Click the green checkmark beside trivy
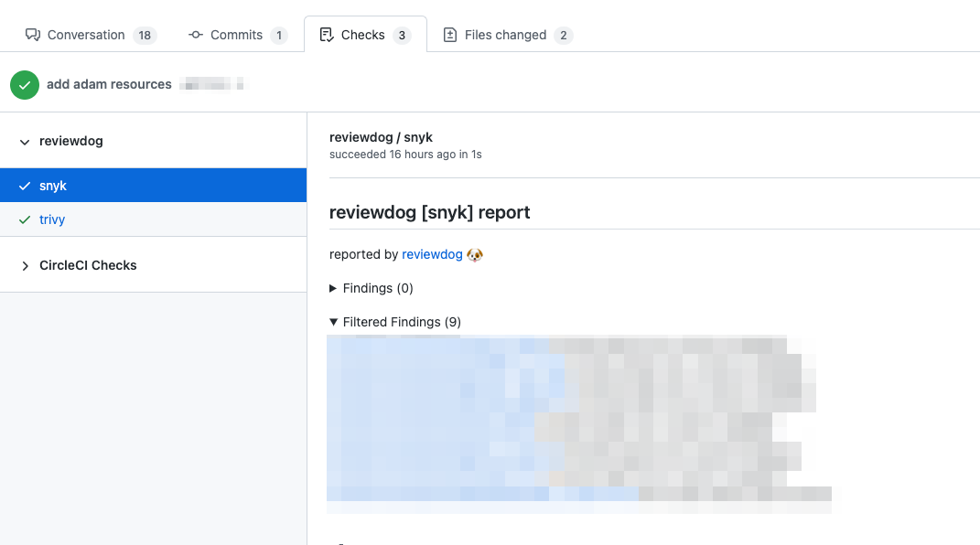The width and height of the screenshot is (980, 545). pos(25,219)
